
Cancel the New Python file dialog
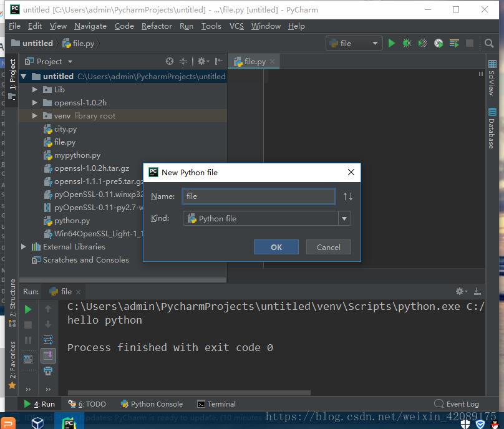[329, 247]
